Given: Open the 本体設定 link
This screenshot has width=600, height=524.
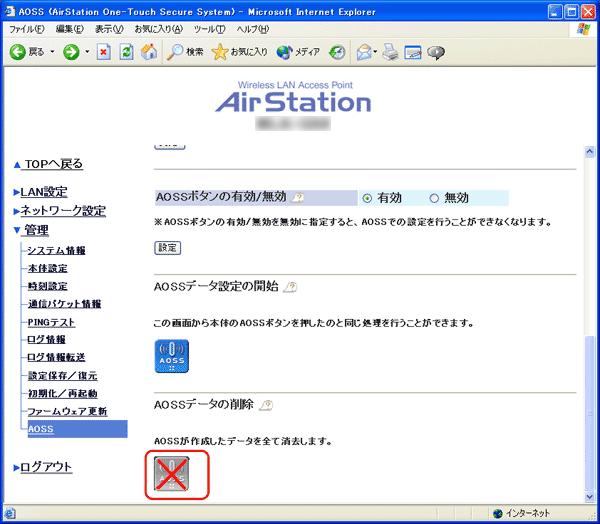Looking at the screenshot, I should 47,268.
